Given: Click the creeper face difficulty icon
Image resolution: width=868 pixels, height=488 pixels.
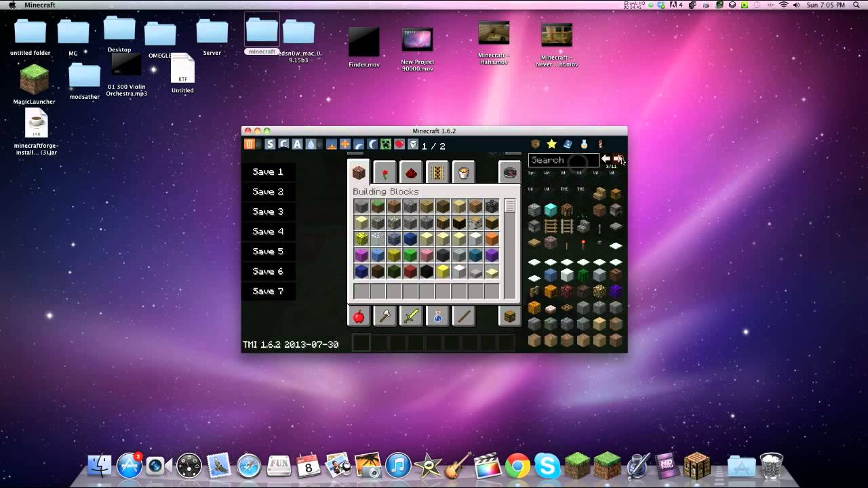Looking at the screenshot, I should pyautogui.click(x=386, y=144).
